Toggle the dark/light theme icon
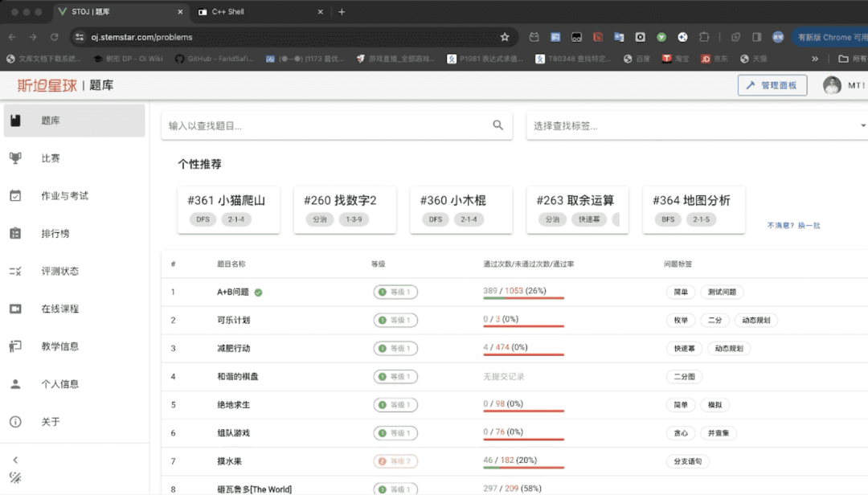 (15, 478)
